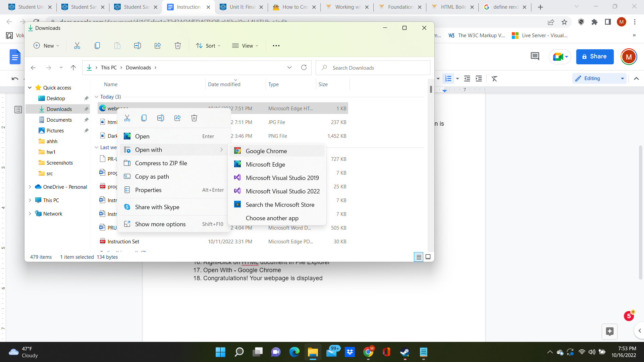This screenshot has width=644, height=362.
Task: Click the Share button in Google Docs
Action: [x=594, y=56]
